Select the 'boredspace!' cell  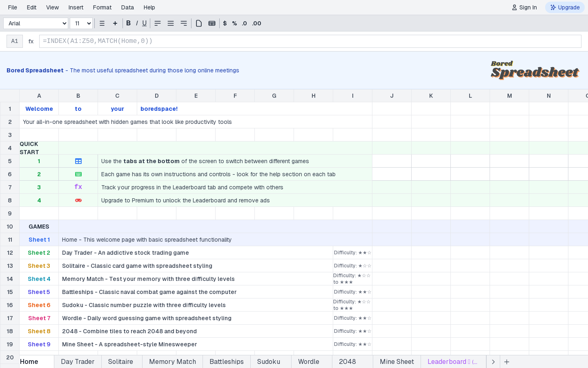point(255,109)
